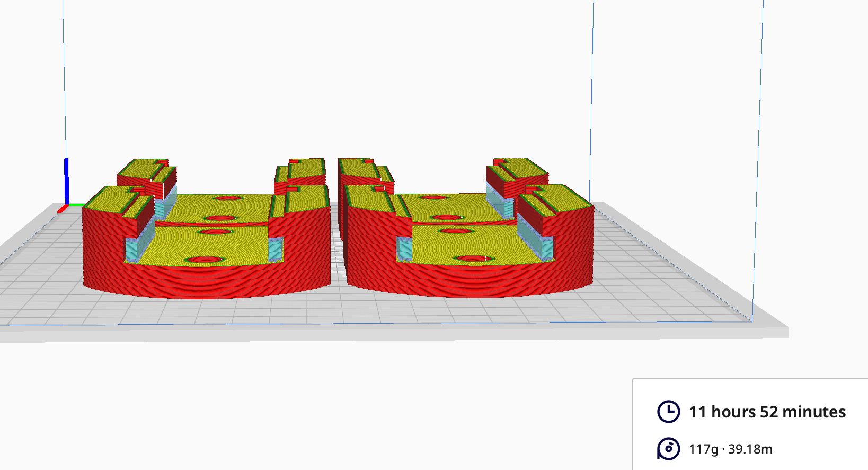This screenshot has height=470, width=868.
Task: Click the clock icon beside print time
Action: point(668,412)
